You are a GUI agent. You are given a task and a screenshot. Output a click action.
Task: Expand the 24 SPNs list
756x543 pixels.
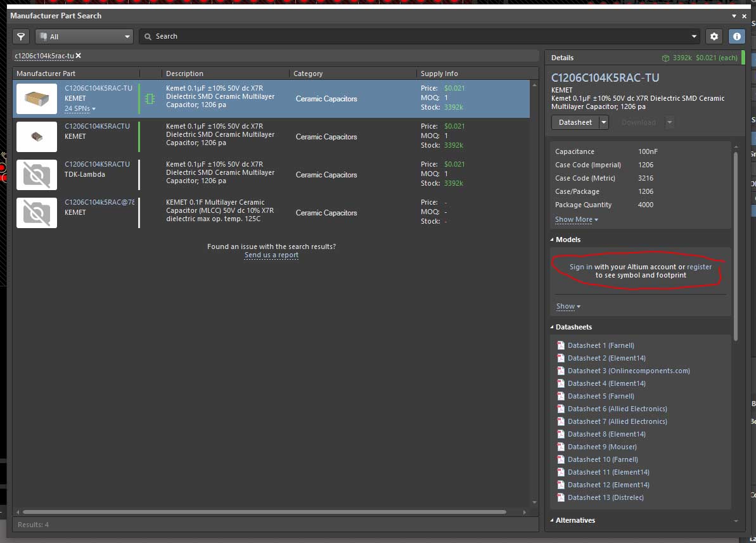pyautogui.click(x=80, y=109)
